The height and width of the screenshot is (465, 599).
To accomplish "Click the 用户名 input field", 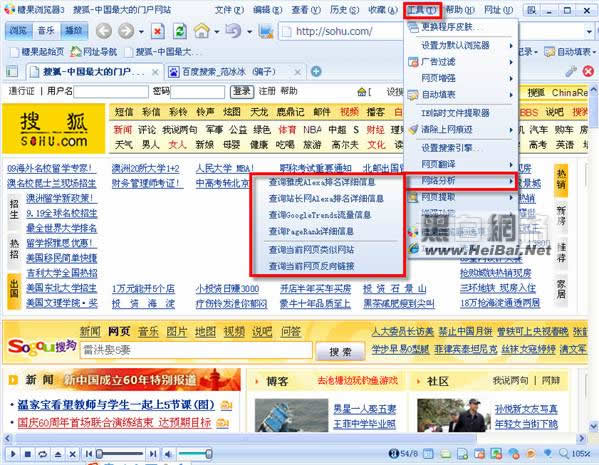I will 111,92.
